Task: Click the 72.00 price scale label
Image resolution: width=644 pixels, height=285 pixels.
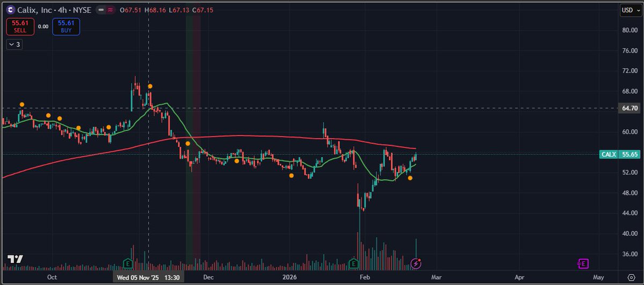Action: 629,71
